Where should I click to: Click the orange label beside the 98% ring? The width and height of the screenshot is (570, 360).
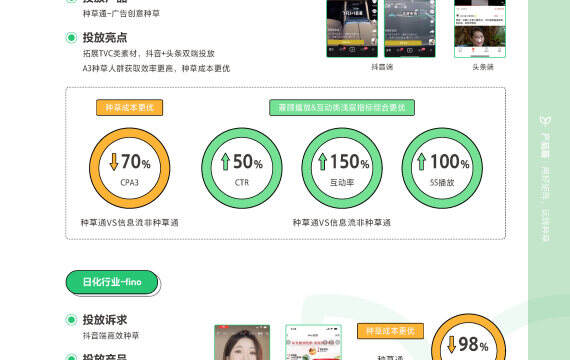pyautogui.click(x=390, y=331)
